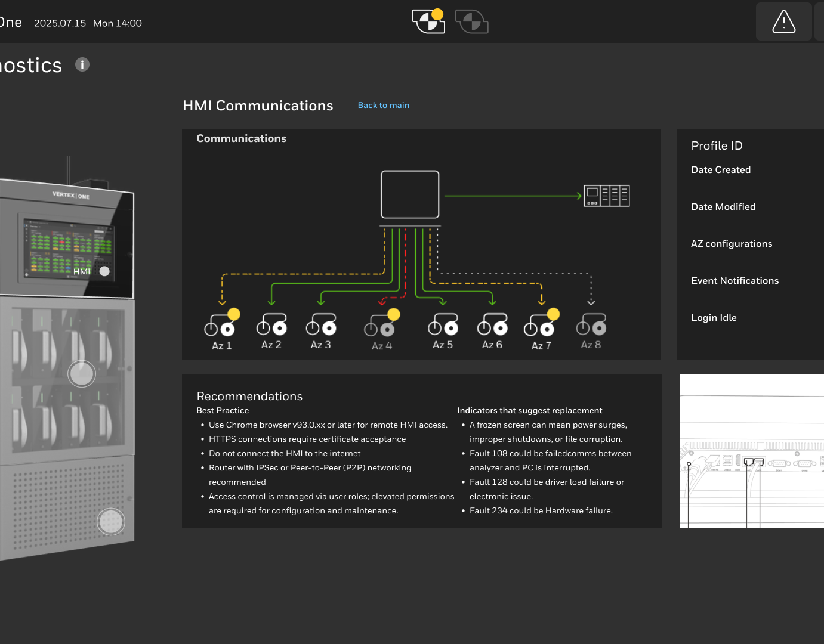The image size is (824, 644).
Task: Click the date 2025.07.15 in header
Action: [60, 23]
